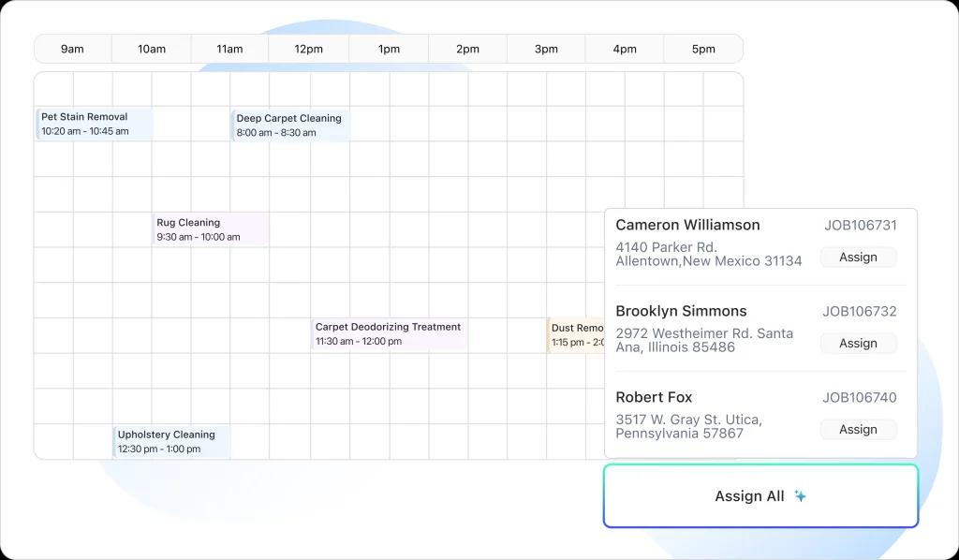Assign job to Robert Fox
959x560 pixels.
pos(858,430)
